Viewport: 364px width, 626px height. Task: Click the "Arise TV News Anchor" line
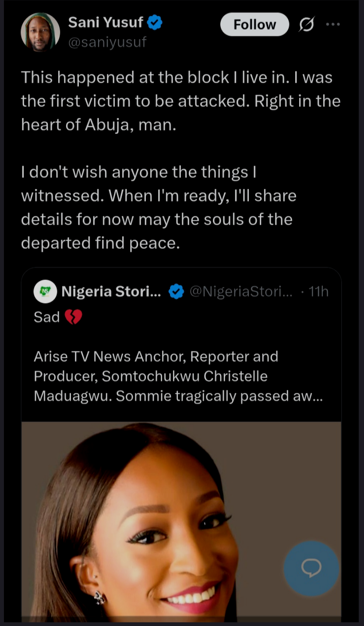[x=156, y=357]
